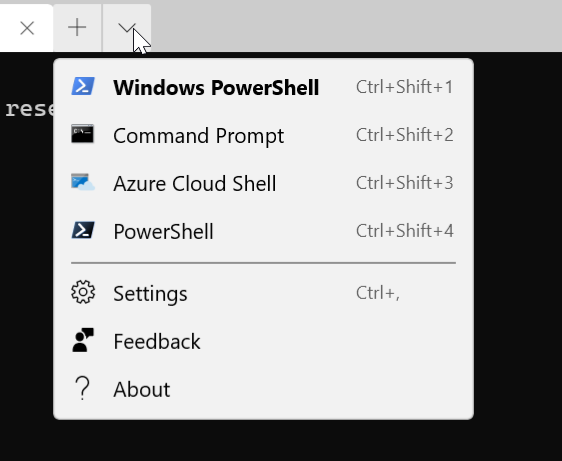The image size is (562, 461).
Task: Open PowerShell profile from list
Action: 263,231
